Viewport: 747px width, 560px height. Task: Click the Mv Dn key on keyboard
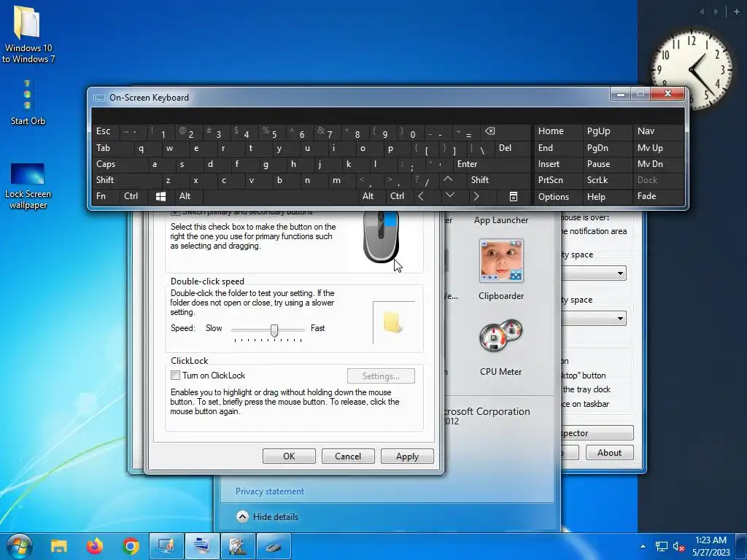(659, 164)
